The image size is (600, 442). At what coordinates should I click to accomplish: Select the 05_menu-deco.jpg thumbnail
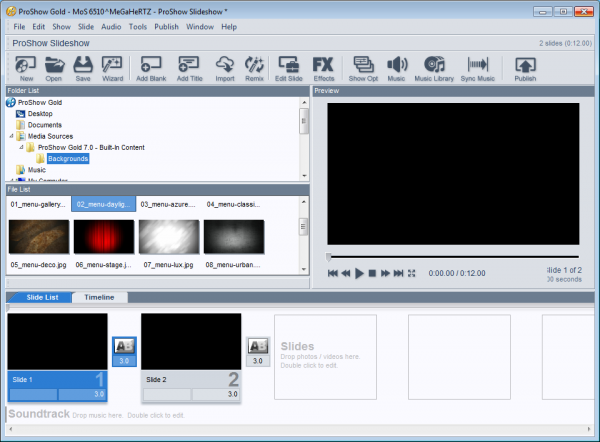(39, 237)
